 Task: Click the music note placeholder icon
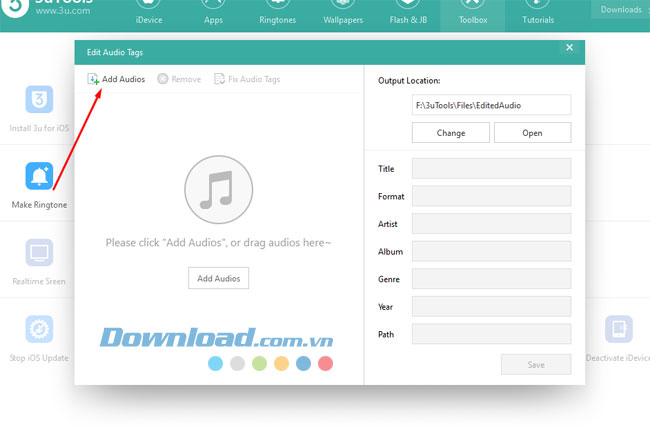(x=218, y=189)
